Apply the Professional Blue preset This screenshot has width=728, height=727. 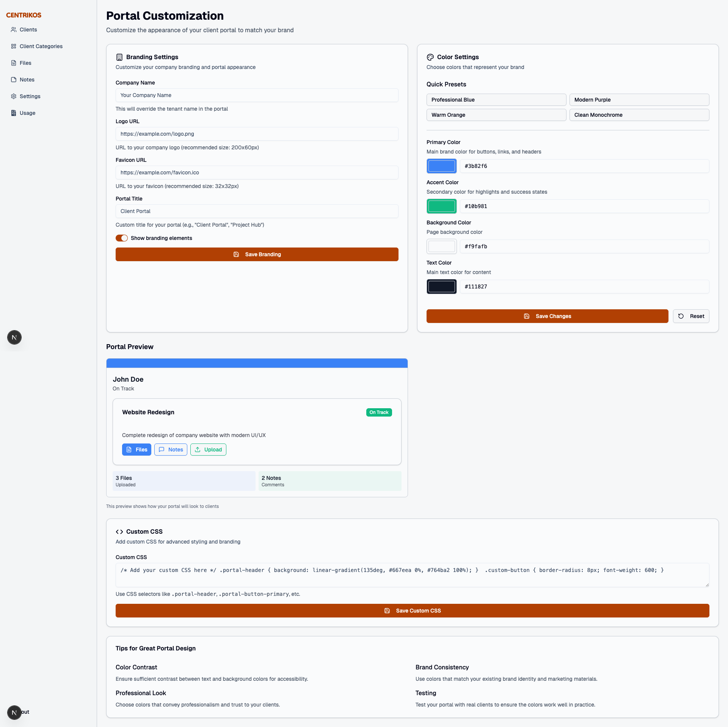pos(496,100)
